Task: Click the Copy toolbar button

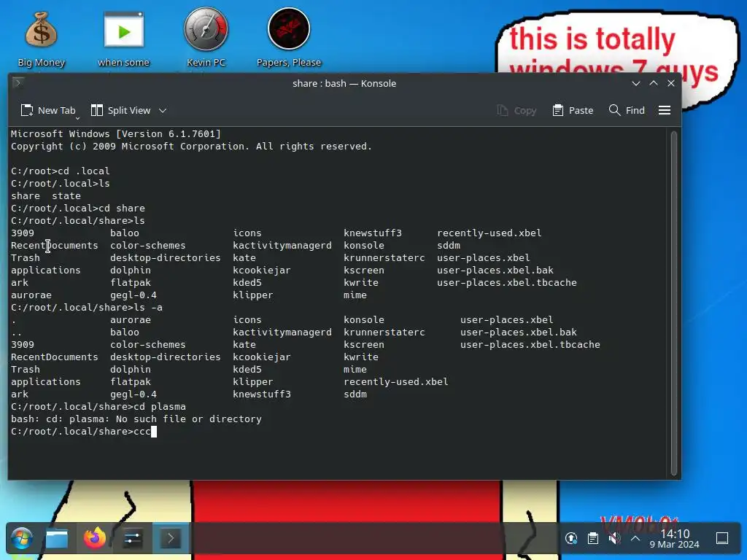Action: coord(517,111)
